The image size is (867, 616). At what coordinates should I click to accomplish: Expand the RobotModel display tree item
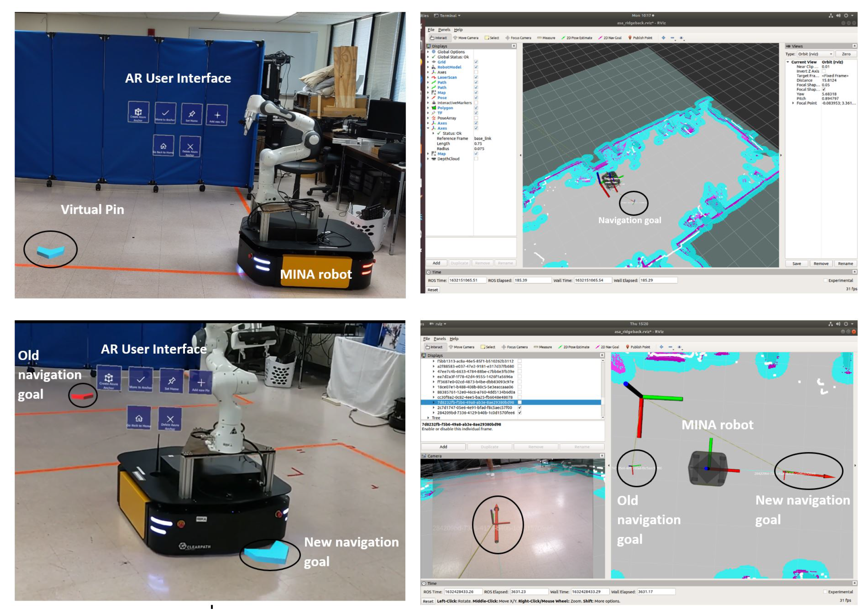pos(428,67)
